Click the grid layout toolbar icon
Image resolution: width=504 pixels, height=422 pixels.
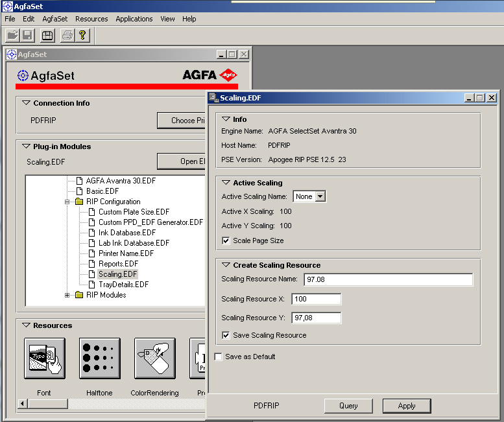click(x=47, y=35)
